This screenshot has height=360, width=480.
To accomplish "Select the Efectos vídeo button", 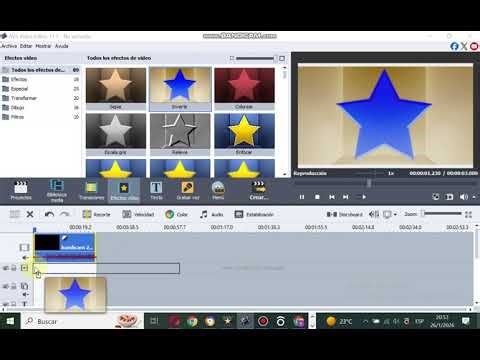I will tap(124, 190).
